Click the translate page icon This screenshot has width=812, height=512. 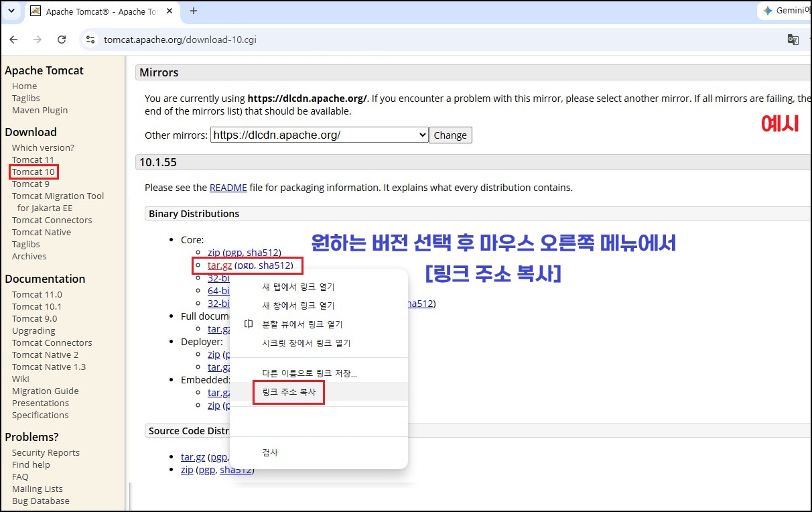point(793,40)
